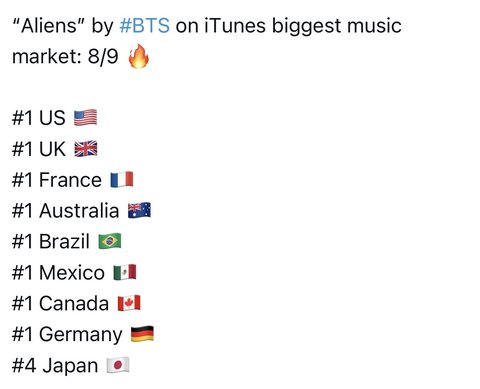Tap the fire emoji after 8/9
This screenshot has height=389, width=480.
click(x=139, y=56)
